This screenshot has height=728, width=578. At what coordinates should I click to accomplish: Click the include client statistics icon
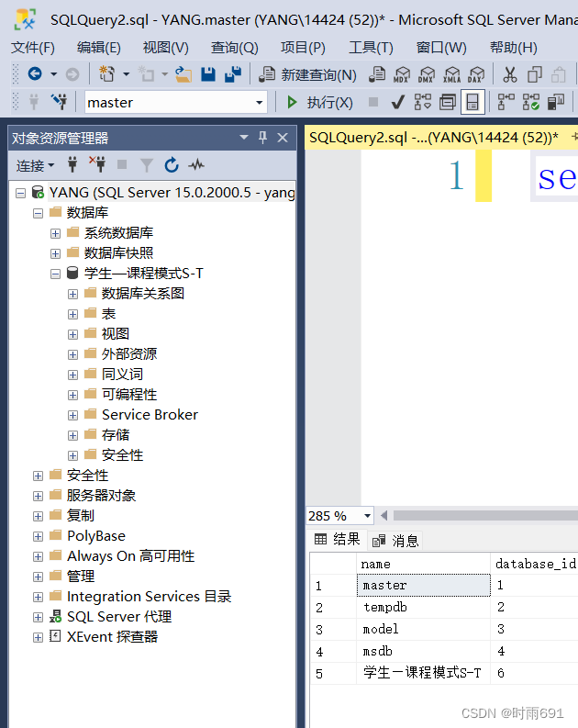point(556,102)
